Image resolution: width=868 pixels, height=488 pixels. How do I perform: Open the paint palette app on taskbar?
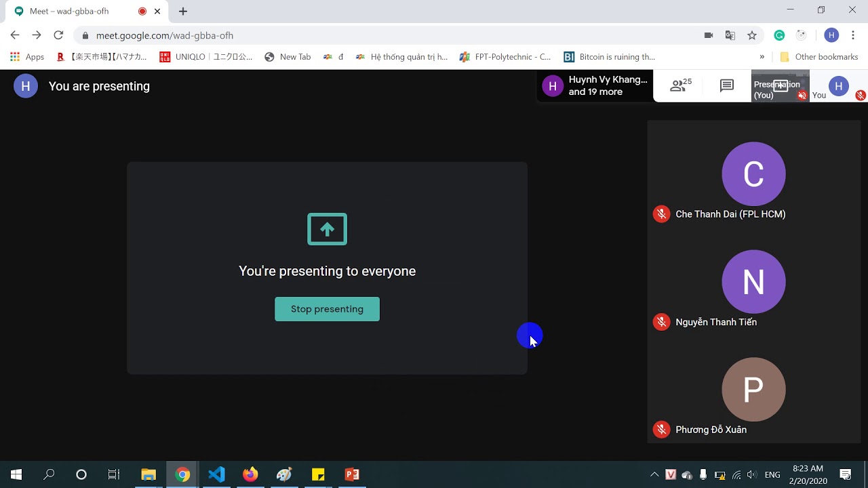pyautogui.click(x=284, y=474)
